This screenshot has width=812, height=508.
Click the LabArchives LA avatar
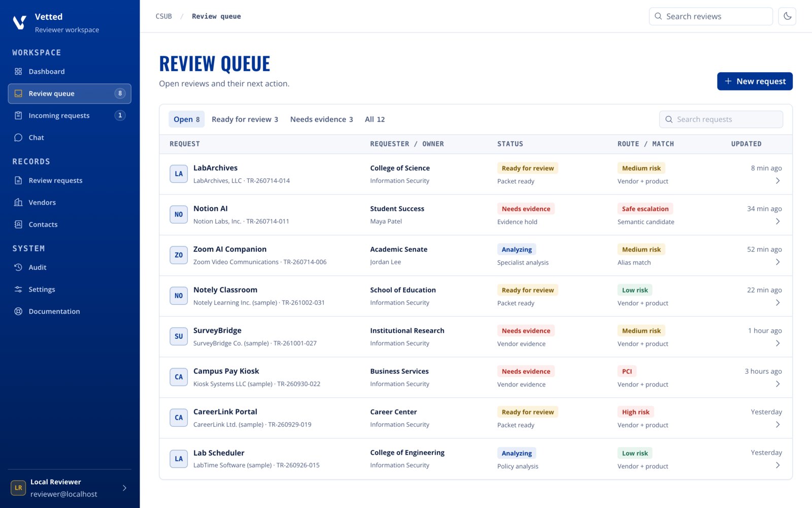click(x=179, y=174)
